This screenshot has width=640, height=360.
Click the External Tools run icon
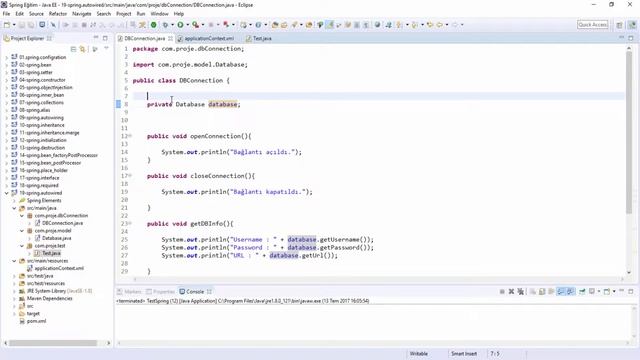[196, 25]
